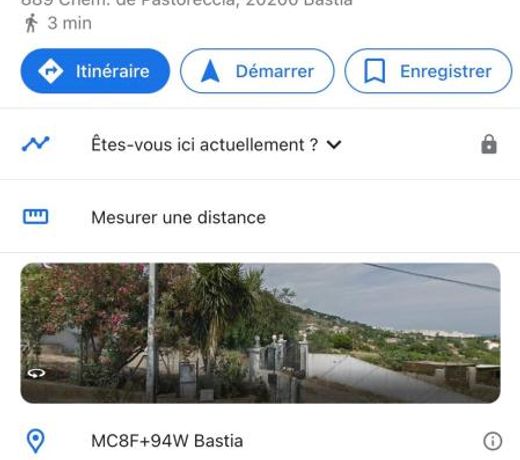Click 'Êtes-vous ici actuellement ?' text
520x460 pixels.
pos(205,145)
